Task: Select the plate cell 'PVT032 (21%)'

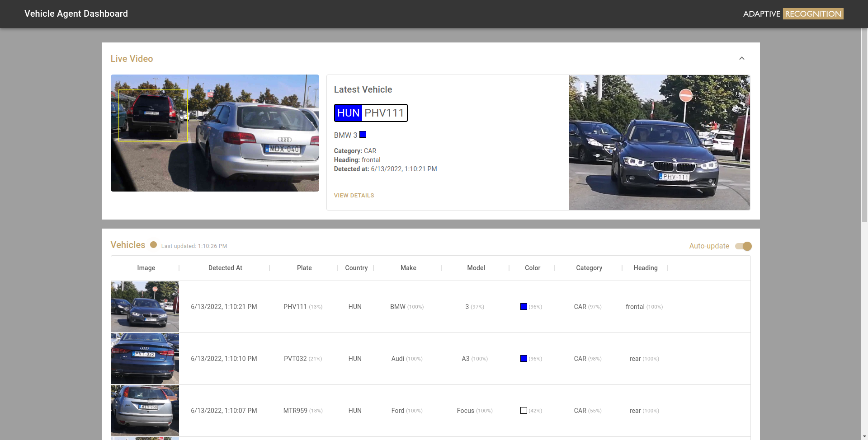Action: tap(303, 359)
